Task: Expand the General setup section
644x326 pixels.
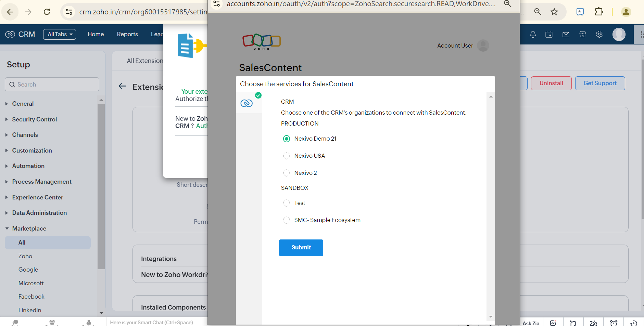Action: [23, 104]
